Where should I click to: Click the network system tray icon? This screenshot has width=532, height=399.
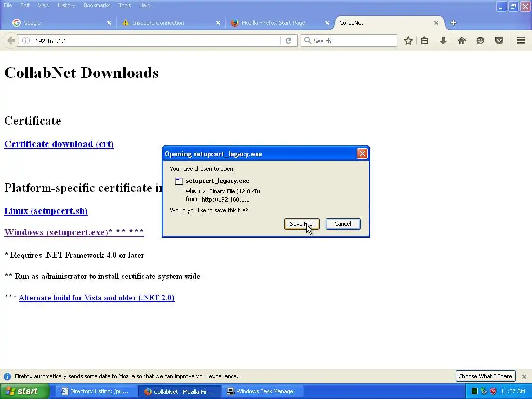[484, 391]
